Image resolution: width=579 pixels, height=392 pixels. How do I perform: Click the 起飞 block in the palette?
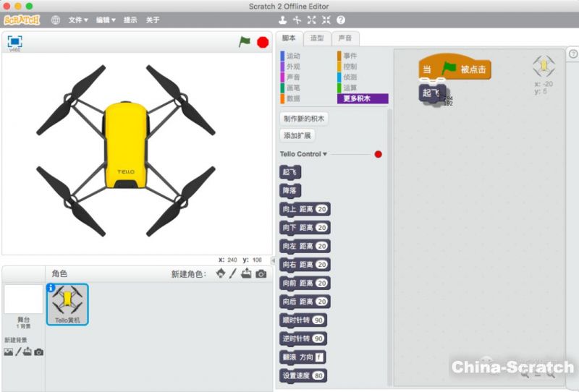pyautogui.click(x=290, y=172)
